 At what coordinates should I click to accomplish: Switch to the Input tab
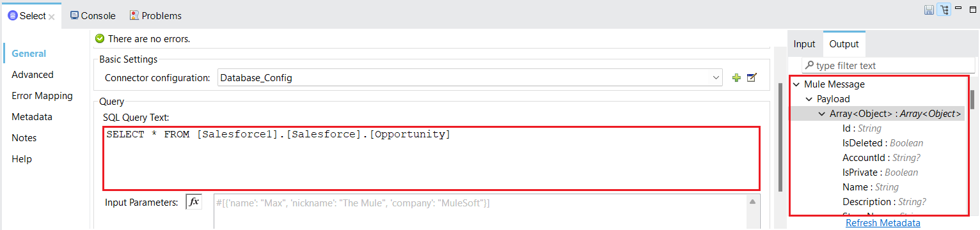pos(804,44)
